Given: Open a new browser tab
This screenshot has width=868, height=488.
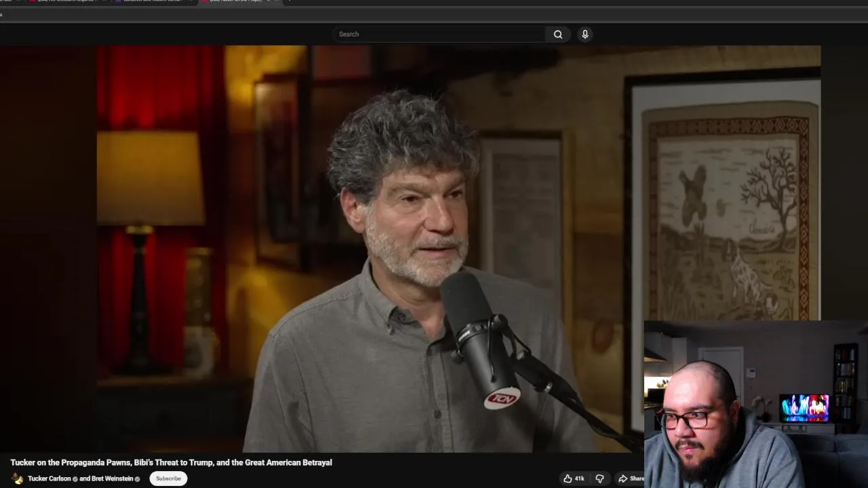Looking at the screenshot, I should 289,1.
